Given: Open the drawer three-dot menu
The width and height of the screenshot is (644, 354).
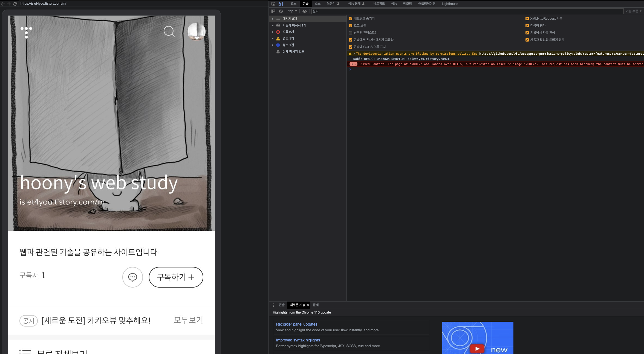Looking at the screenshot, I should point(273,305).
